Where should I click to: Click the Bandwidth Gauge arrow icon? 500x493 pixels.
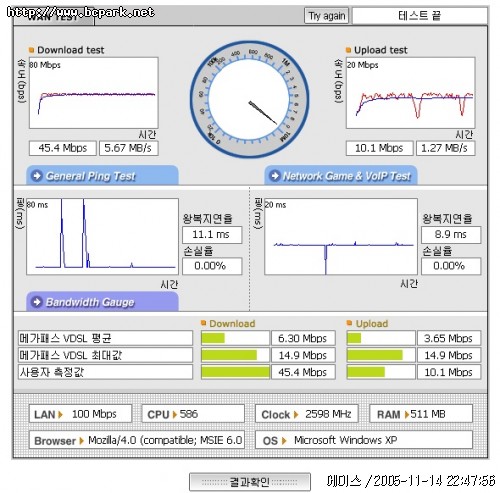point(37,302)
